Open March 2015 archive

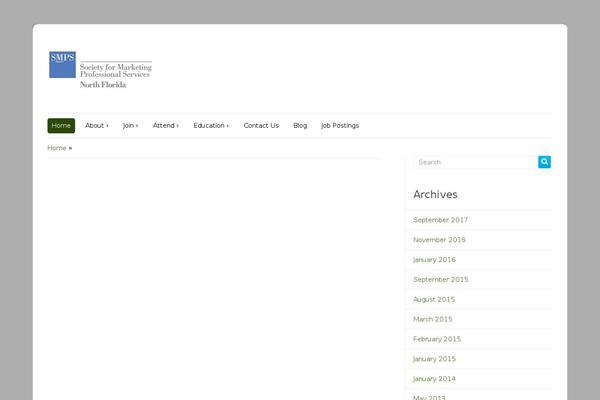pos(433,319)
